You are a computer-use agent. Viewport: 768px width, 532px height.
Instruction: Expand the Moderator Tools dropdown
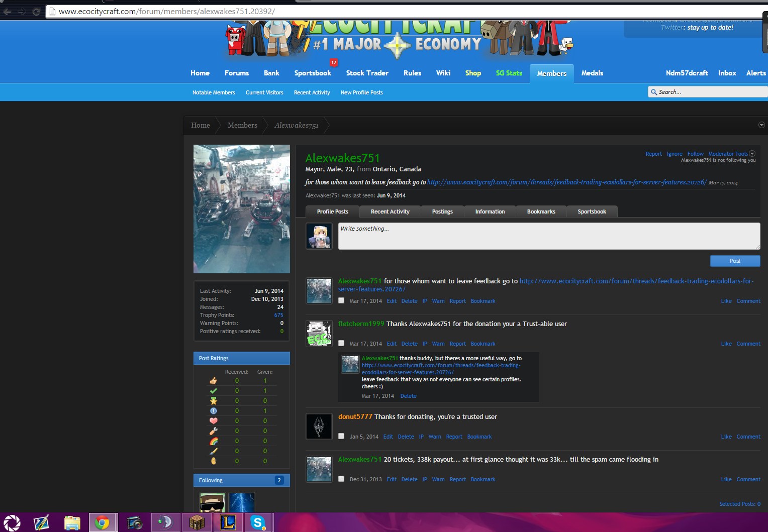click(731, 154)
